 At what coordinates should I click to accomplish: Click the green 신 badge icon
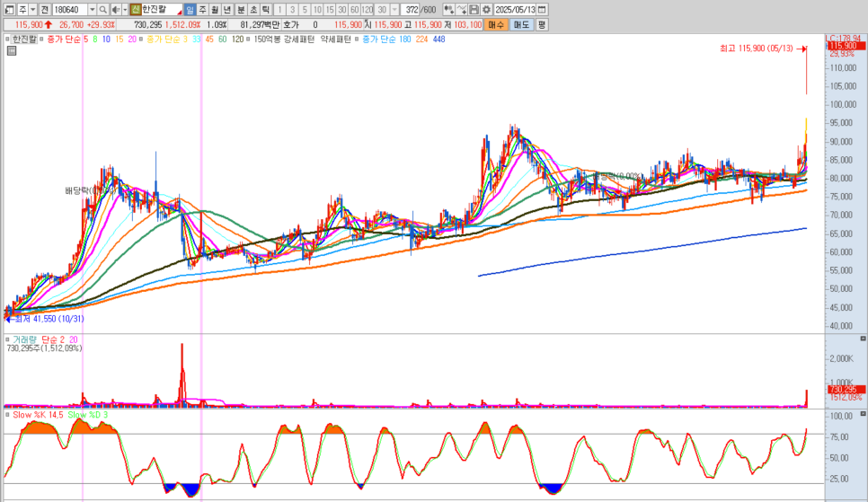point(136,9)
